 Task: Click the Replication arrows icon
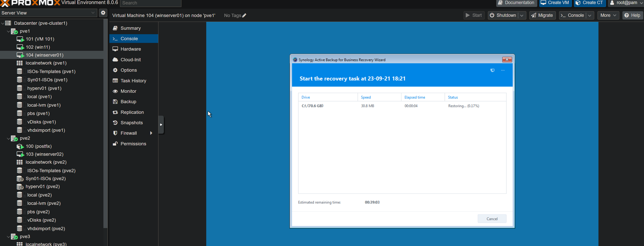[115, 112]
